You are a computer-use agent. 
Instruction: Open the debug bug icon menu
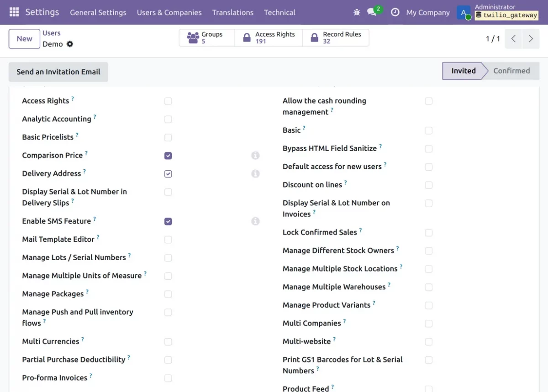(357, 12)
